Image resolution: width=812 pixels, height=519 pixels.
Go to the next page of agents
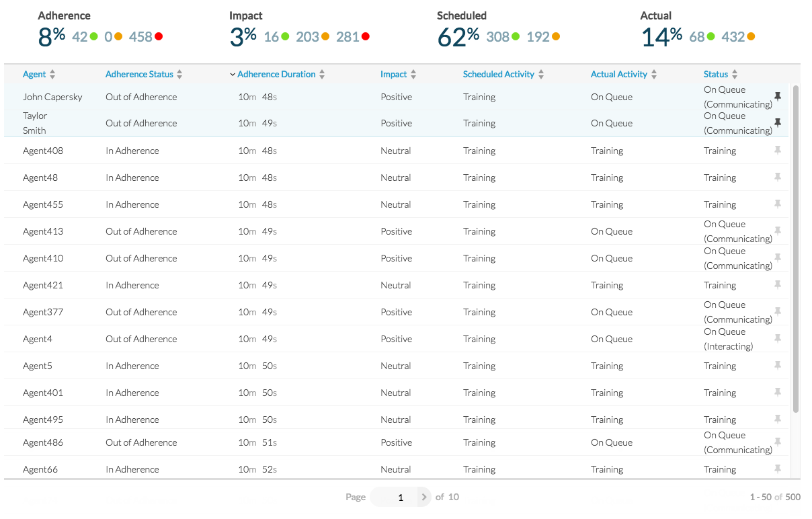pos(424,497)
